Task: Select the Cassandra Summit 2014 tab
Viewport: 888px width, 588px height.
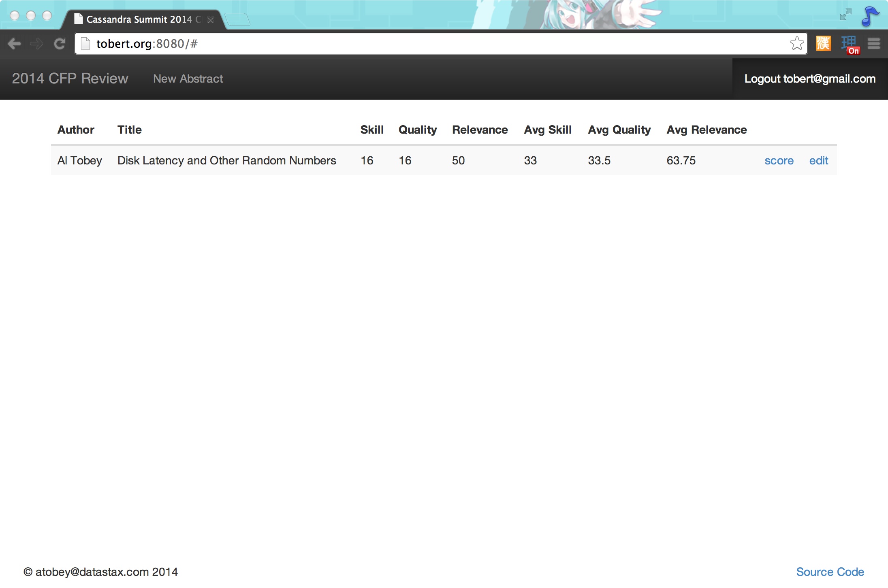Action: pyautogui.click(x=140, y=19)
